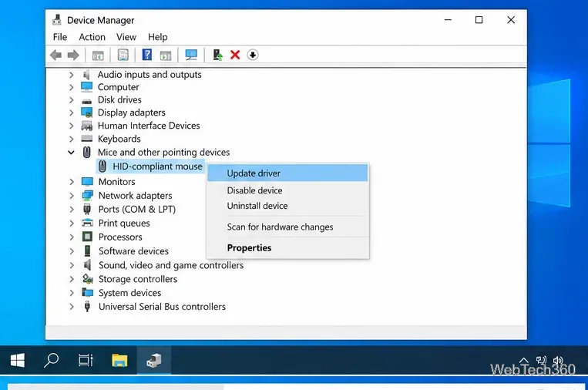Image resolution: width=588 pixels, height=390 pixels.
Task: Open the Action menu
Action: point(92,37)
